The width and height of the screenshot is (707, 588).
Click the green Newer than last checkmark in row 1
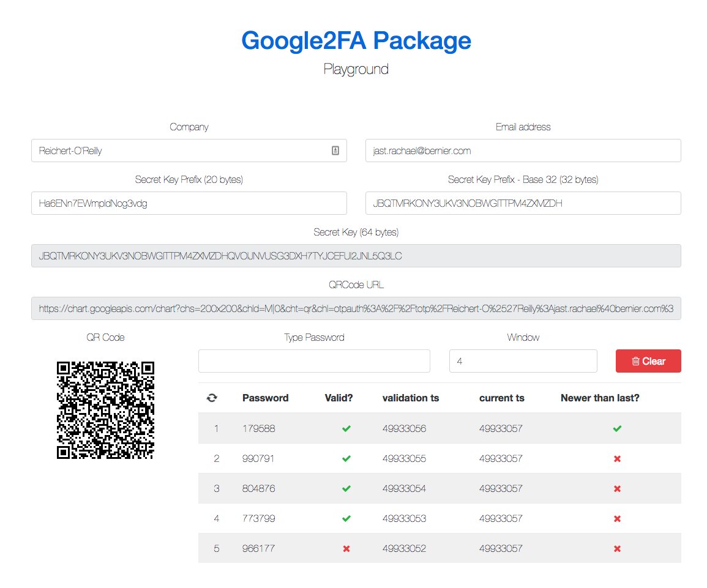(x=617, y=429)
